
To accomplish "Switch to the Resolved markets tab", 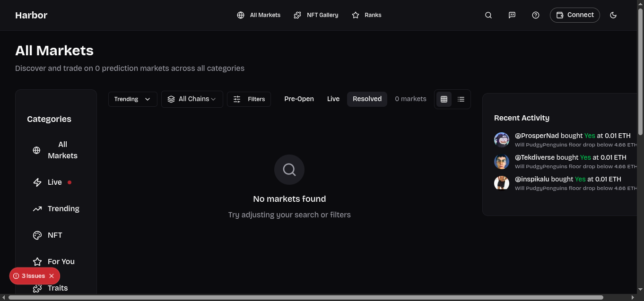I will 367,99.
